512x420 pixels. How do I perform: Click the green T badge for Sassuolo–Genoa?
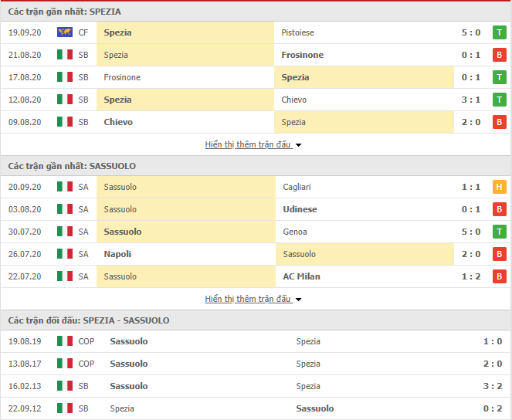tap(500, 232)
